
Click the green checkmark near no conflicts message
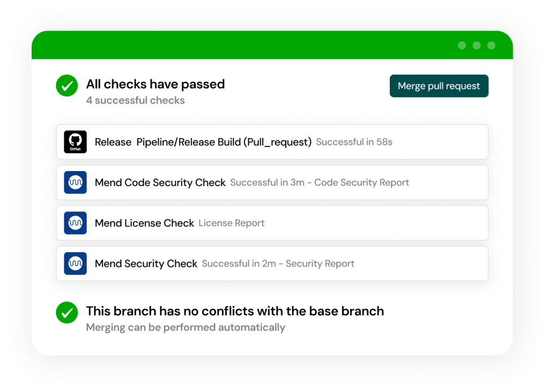(66, 313)
